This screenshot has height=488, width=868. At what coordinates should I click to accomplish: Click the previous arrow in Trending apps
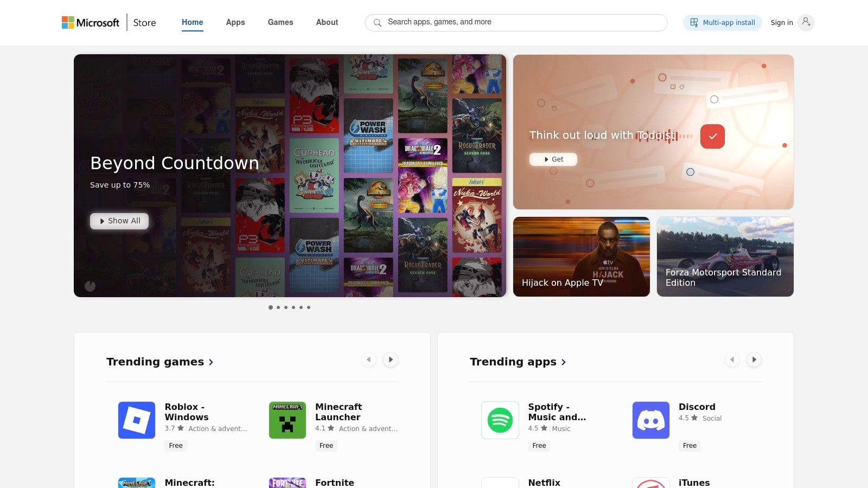click(x=732, y=359)
